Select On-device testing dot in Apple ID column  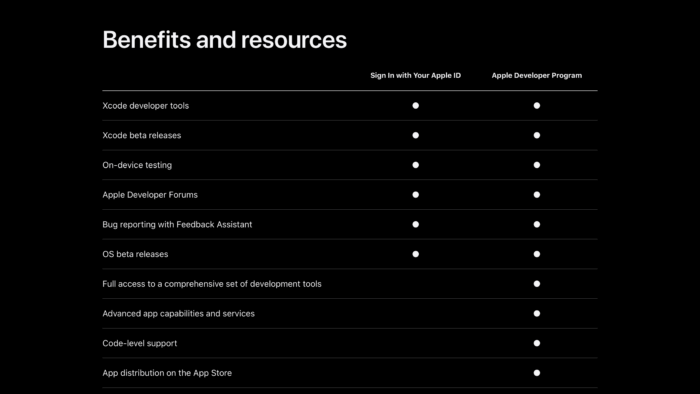[416, 165]
